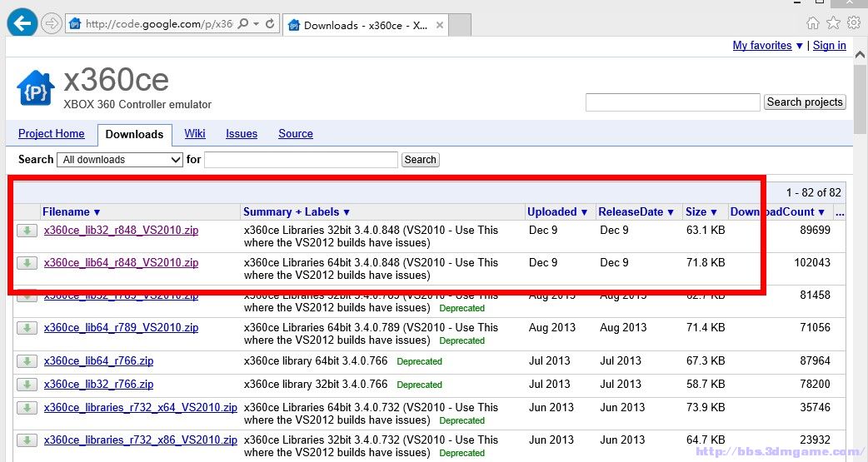This screenshot has height=462, width=868.
Task: Click the Home icon in browser toolbar
Action: pos(813,22)
